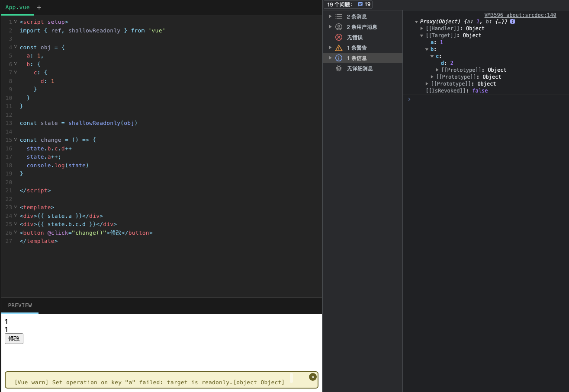Viewport: 569px width, 392px height.
Task: Expand the [[Handler]] property
Action: (x=422, y=29)
